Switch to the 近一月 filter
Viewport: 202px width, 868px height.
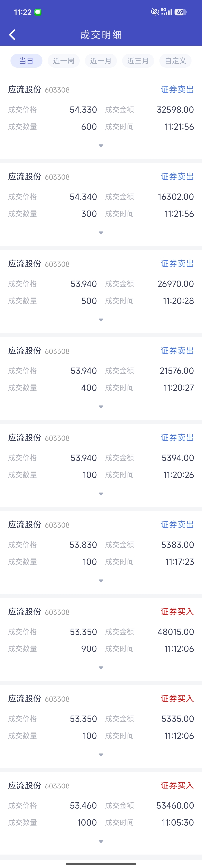100,61
